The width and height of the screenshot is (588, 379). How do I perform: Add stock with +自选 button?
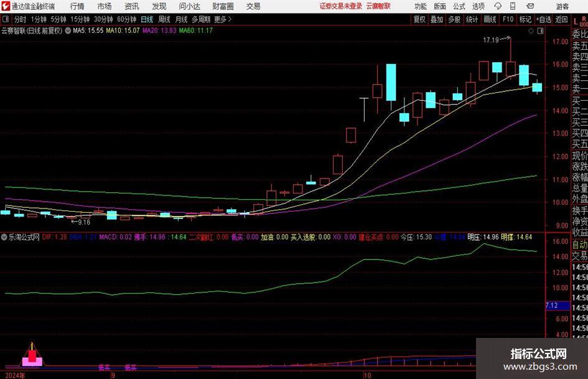point(544,19)
